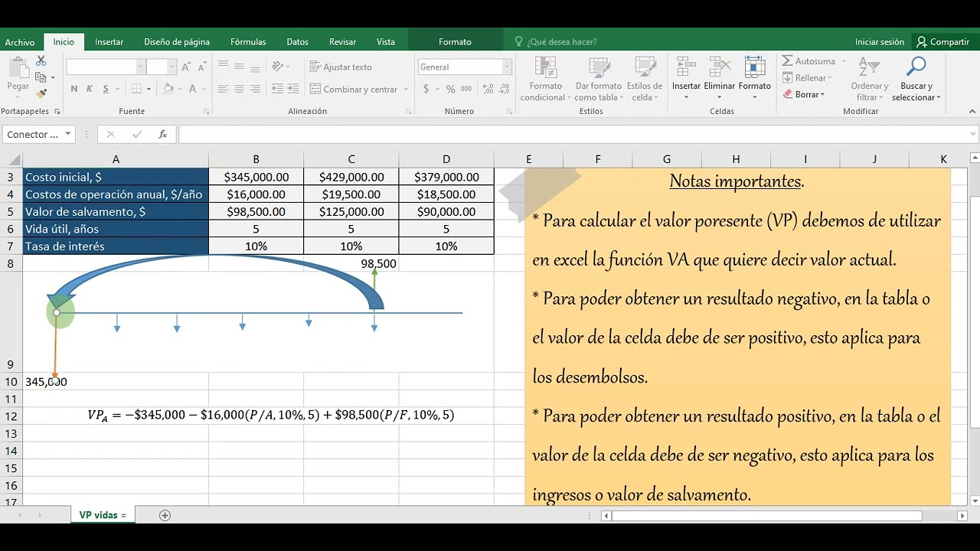Select the VP vidas sheet tab
980x551 pixels.
(103, 515)
